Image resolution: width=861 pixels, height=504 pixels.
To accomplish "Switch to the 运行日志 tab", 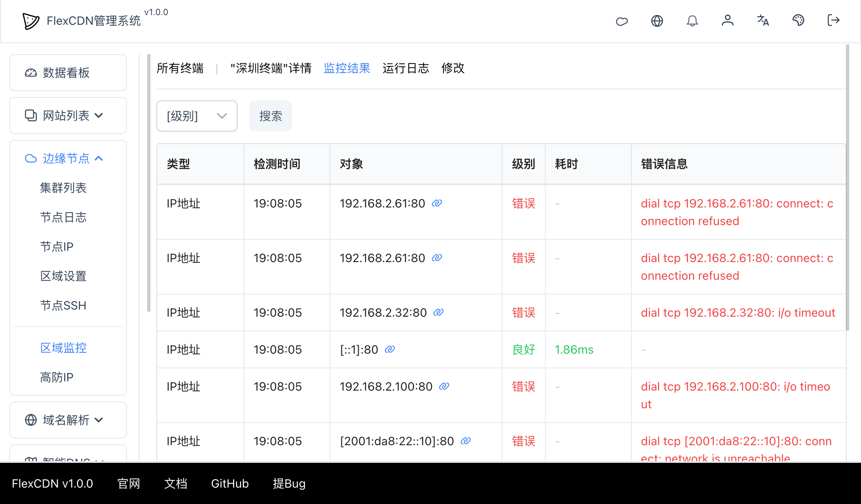I will tap(406, 68).
